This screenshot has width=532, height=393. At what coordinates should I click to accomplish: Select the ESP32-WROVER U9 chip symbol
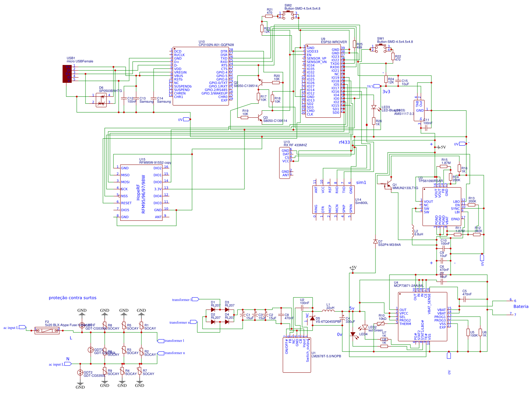323,81
